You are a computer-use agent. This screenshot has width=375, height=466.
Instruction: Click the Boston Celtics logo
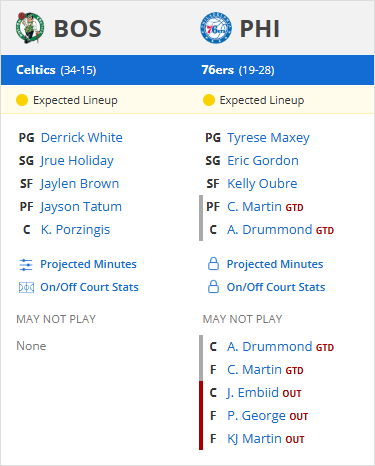pos(30,28)
